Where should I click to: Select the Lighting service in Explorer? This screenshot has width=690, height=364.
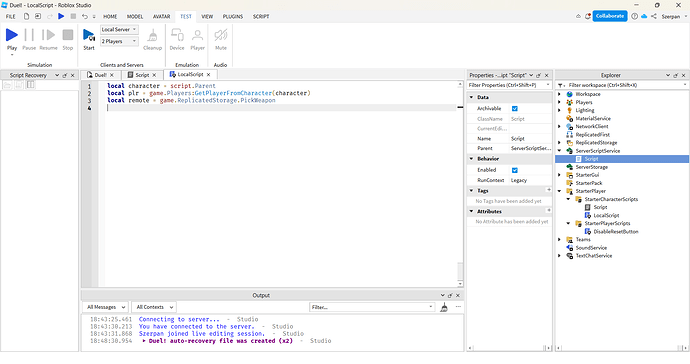click(584, 110)
